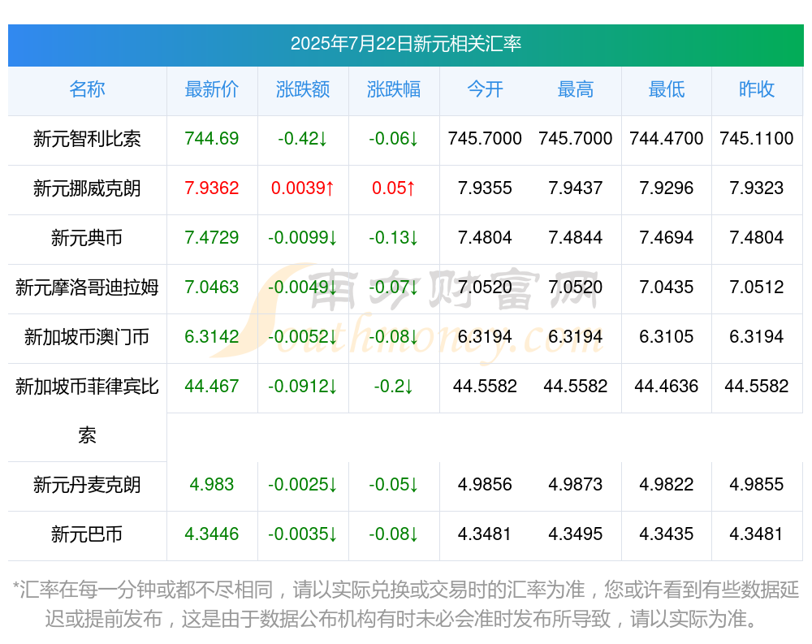Click the 新元智利比索 row name

tap(87, 139)
